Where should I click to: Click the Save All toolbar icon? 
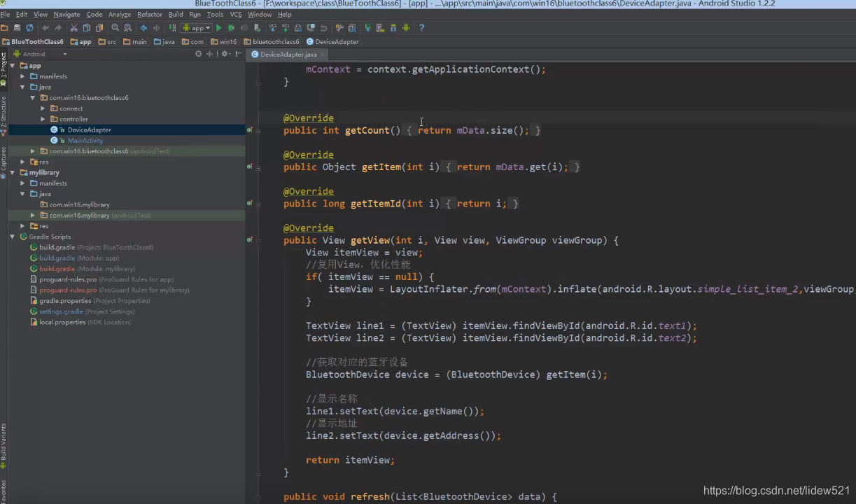pos(17,28)
